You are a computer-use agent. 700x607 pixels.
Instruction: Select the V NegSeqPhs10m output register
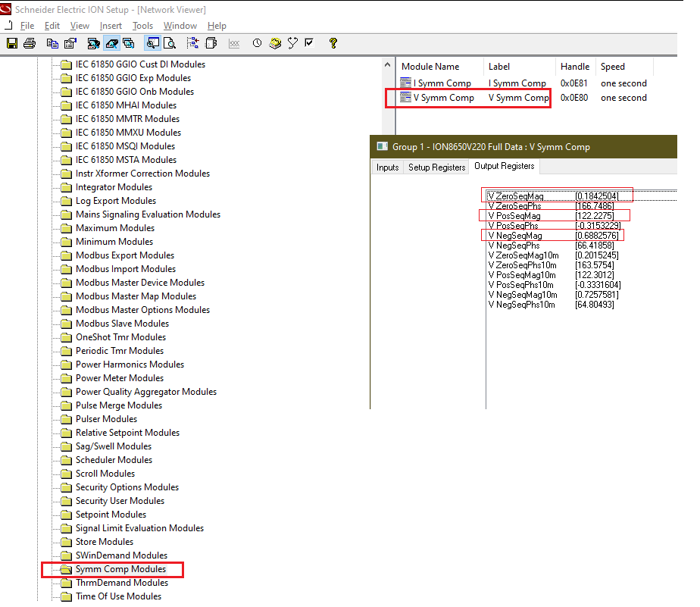[x=552, y=305]
